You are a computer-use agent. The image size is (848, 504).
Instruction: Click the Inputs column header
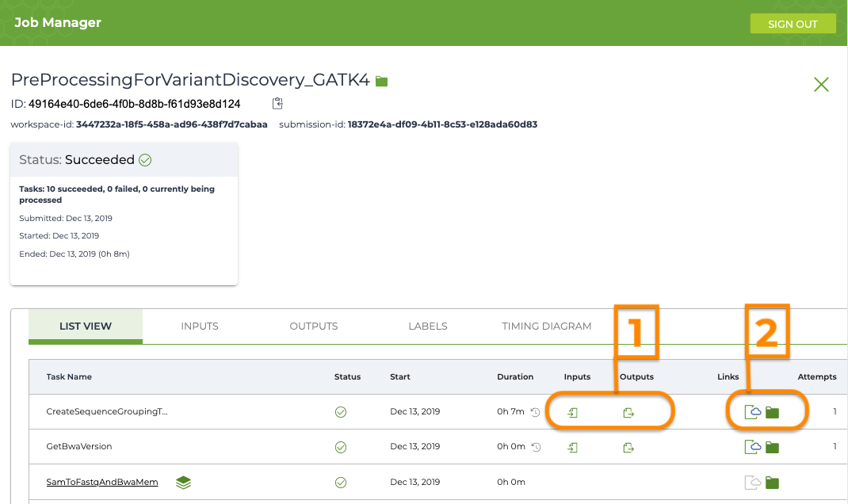[577, 376]
